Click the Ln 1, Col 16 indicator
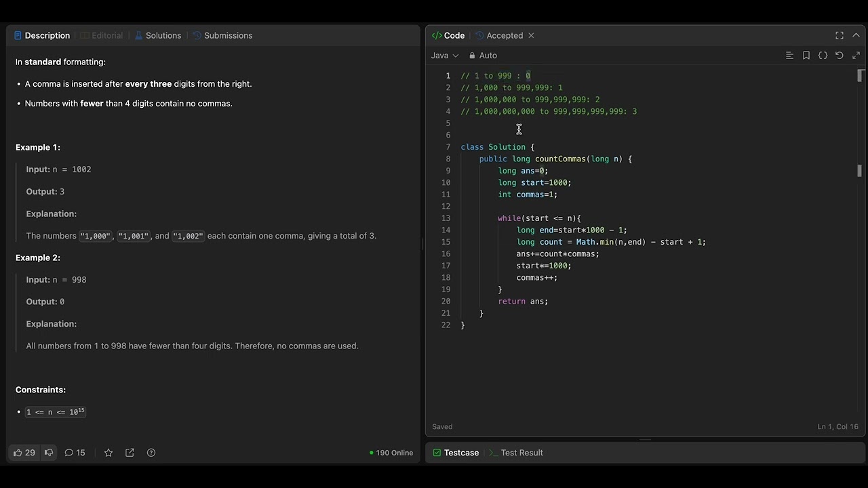Screen dimensions: 868x488 [x=838, y=427]
